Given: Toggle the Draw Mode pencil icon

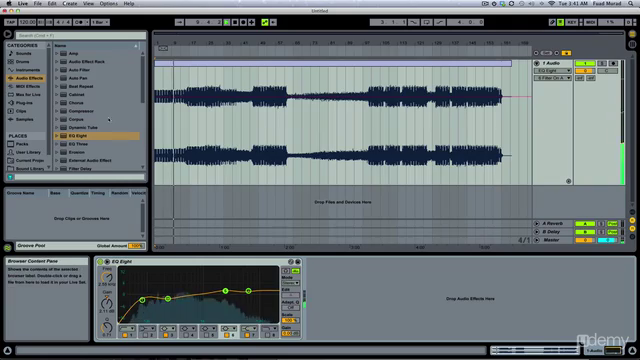Looking at the screenshot, I should click(552, 22).
